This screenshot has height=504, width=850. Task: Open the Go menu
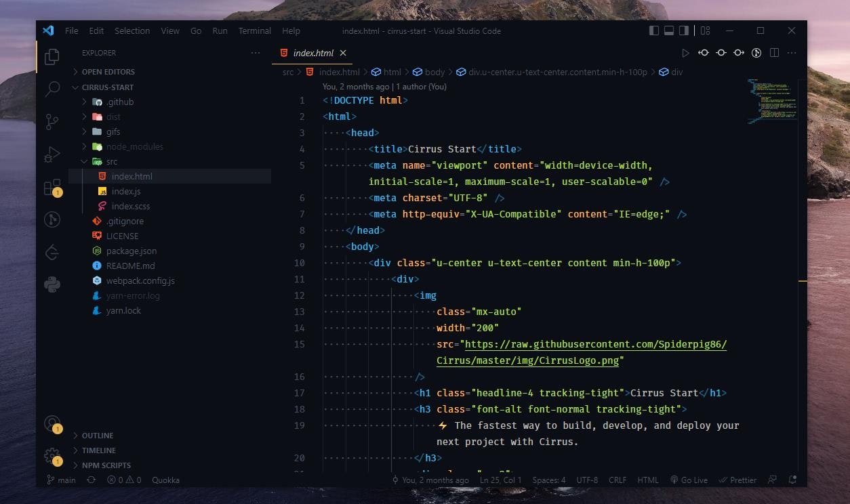click(x=196, y=30)
